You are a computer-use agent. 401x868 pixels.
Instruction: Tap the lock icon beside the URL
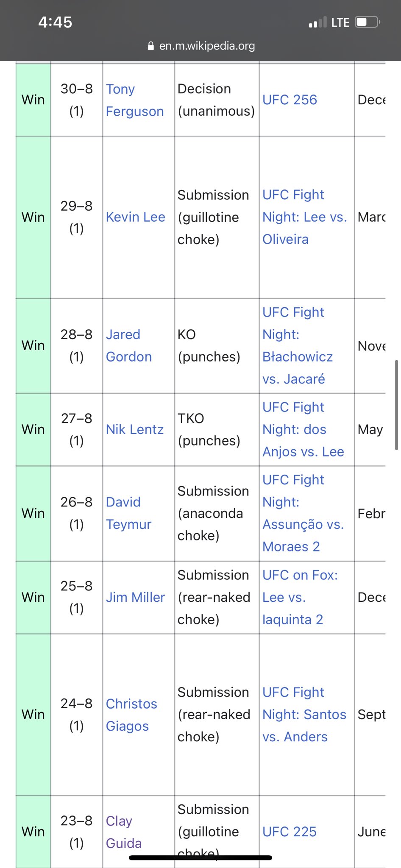[x=150, y=46]
